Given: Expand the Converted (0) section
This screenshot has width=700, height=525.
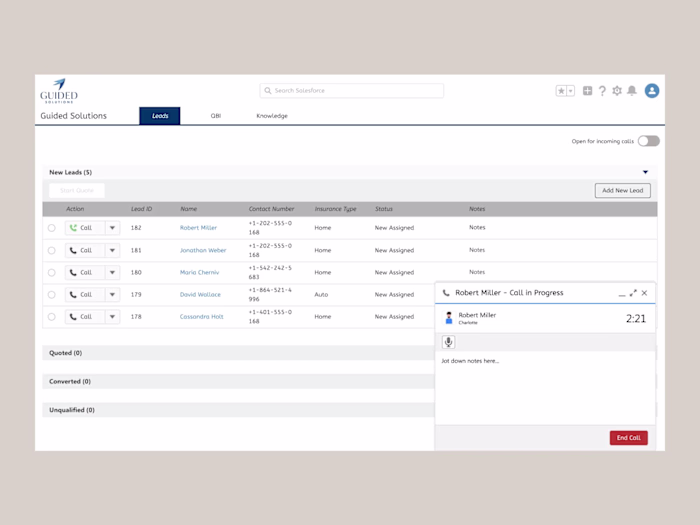Looking at the screenshot, I should [x=238, y=381].
